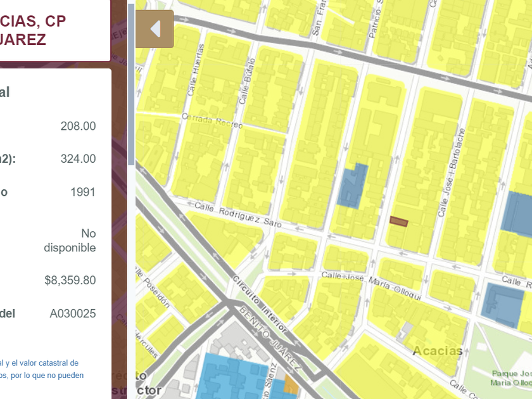Click the 'Calle Búfalo' street label

click(247, 82)
